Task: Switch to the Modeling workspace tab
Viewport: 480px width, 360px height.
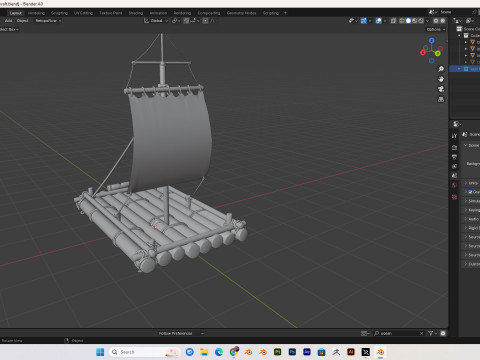Action: click(36, 13)
